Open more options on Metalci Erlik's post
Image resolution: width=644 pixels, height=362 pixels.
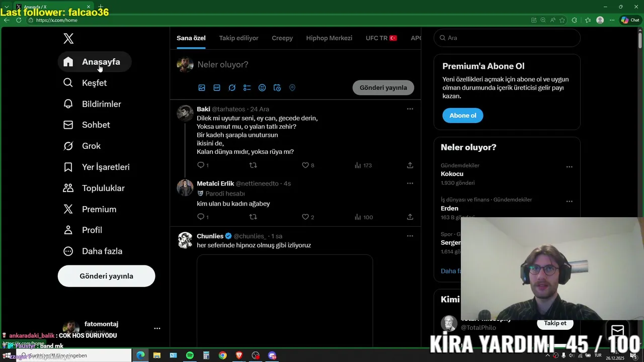(410, 183)
